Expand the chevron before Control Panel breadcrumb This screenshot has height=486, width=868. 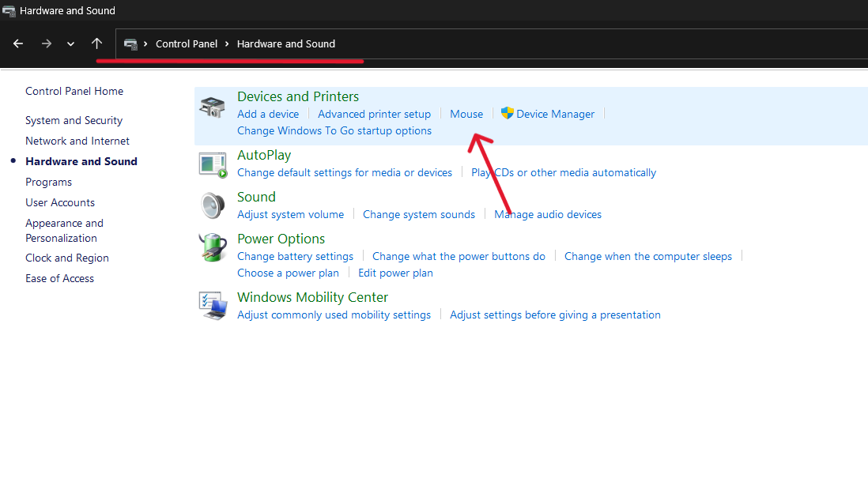[x=146, y=44]
